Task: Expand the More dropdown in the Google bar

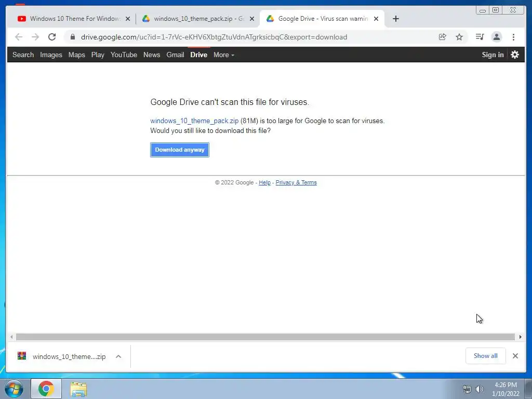Action: click(x=223, y=55)
